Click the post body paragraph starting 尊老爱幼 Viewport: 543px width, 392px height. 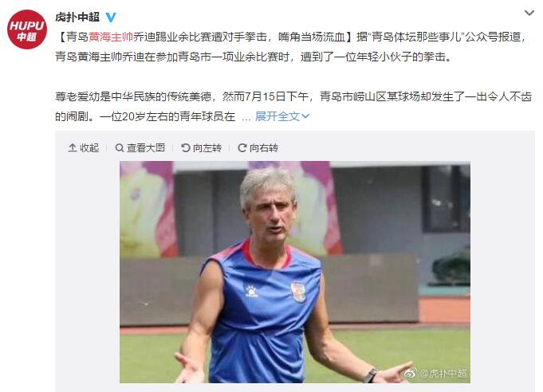293,106
